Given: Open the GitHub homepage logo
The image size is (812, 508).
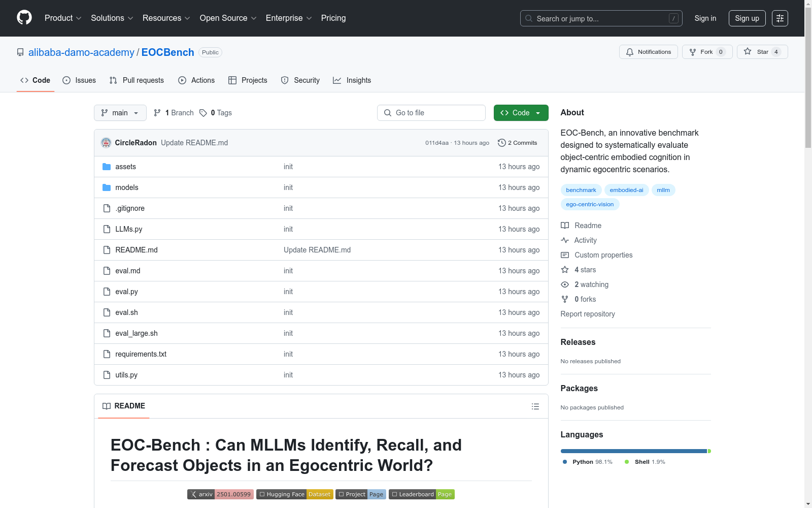Looking at the screenshot, I should 24,18.
